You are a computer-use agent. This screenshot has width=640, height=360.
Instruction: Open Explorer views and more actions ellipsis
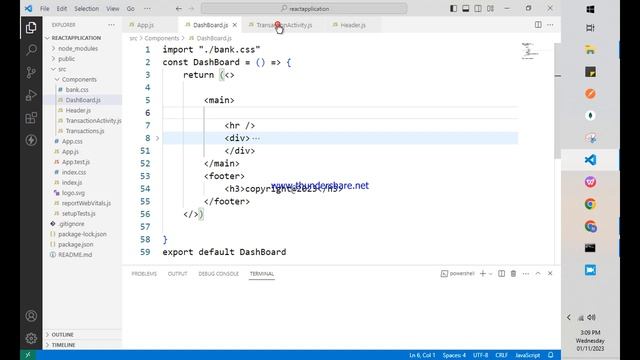tap(111, 25)
